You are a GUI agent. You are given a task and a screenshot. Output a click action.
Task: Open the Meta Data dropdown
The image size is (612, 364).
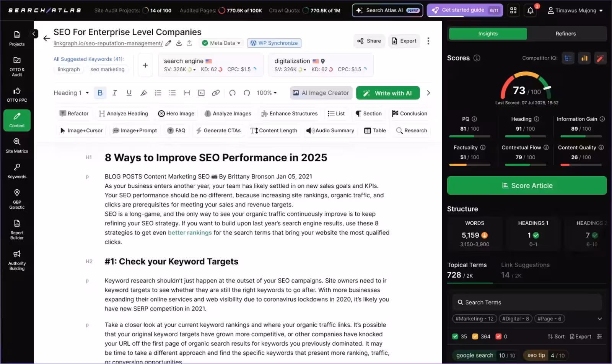(221, 43)
